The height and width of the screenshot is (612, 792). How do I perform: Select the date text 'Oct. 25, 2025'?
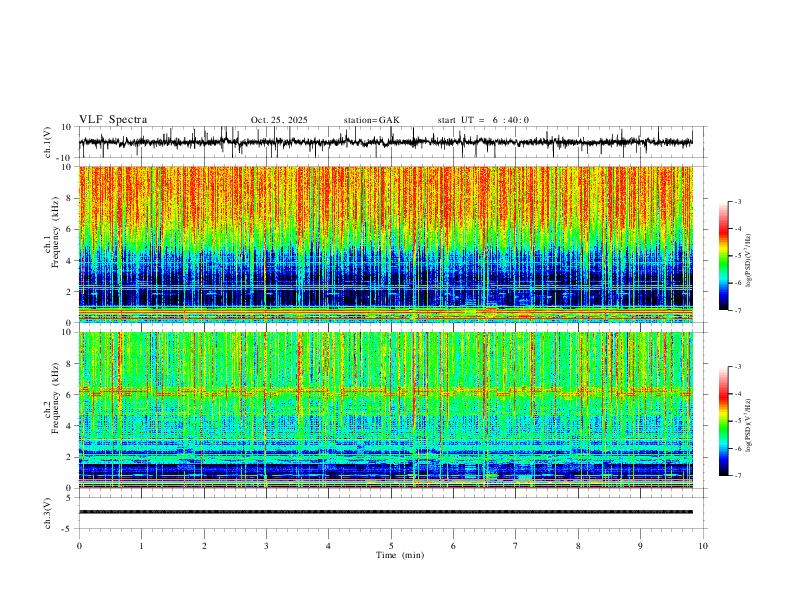(x=279, y=120)
